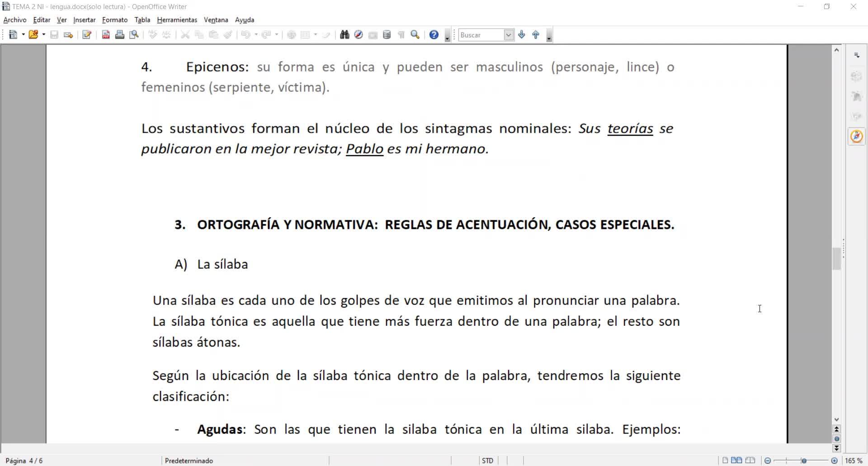The image size is (868, 466).
Task: Switch to book view layout
Action: [x=750, y=461]
